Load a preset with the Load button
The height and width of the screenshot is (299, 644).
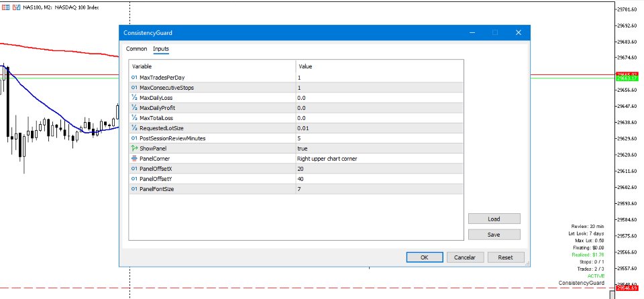[494, 219]
